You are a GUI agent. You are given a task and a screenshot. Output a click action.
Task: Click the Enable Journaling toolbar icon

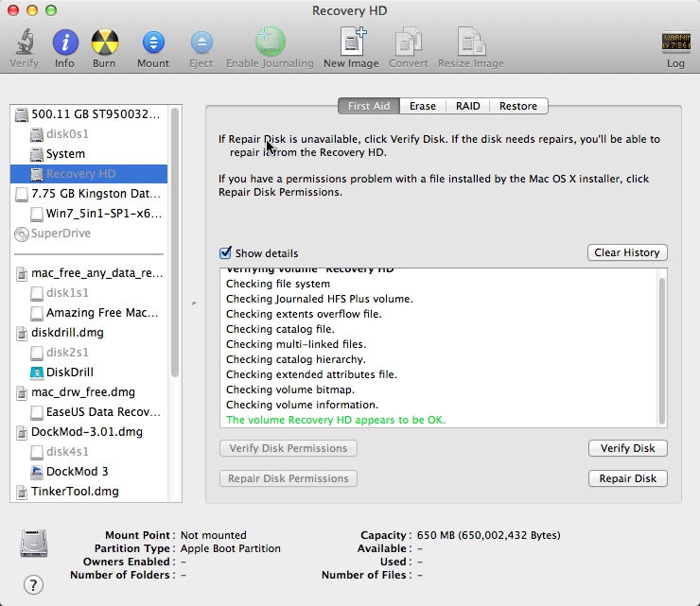(x=270, y=42)
